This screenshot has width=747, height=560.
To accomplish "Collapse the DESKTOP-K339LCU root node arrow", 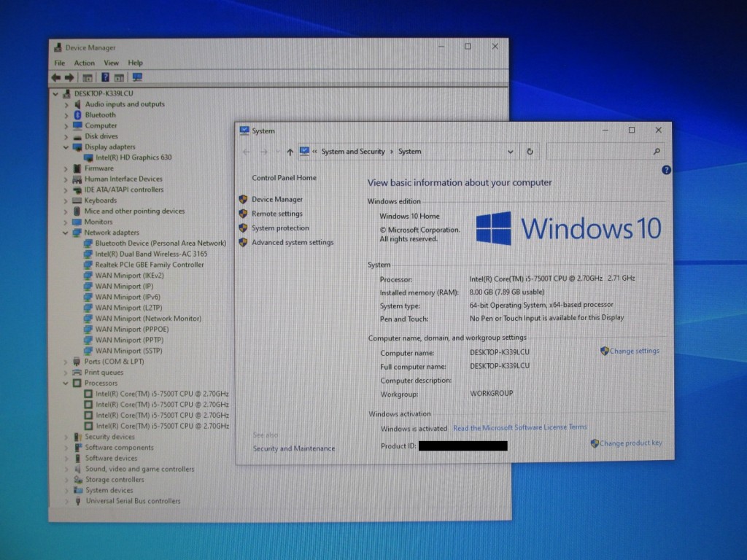I will tap(55, 94).
